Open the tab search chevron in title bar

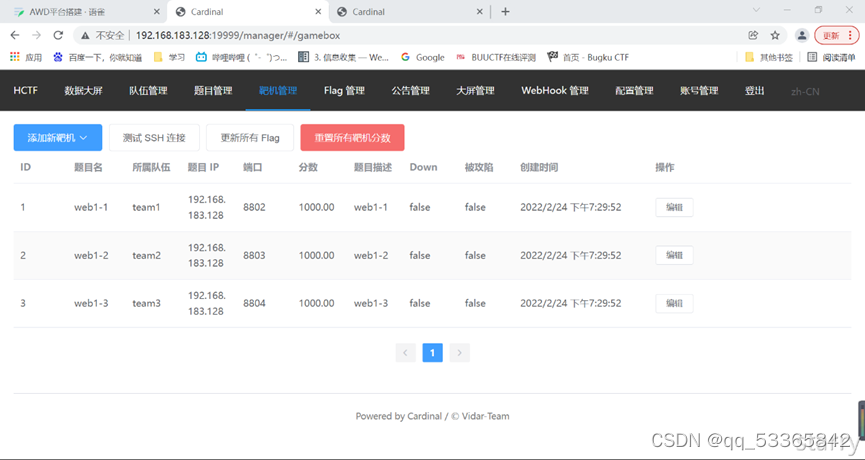click(x=756, y=10)
